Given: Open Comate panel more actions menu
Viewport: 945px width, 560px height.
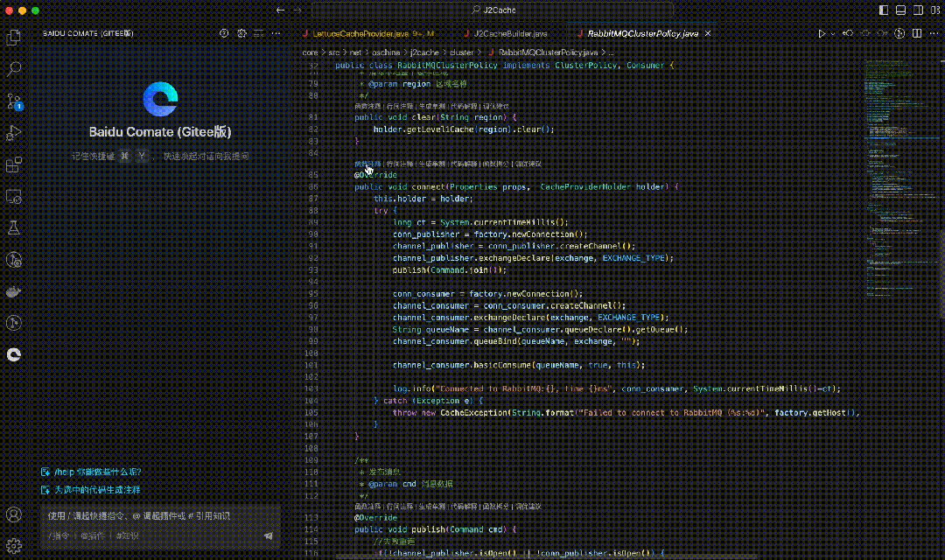Looking at the screenshot, I should (276, 33).
